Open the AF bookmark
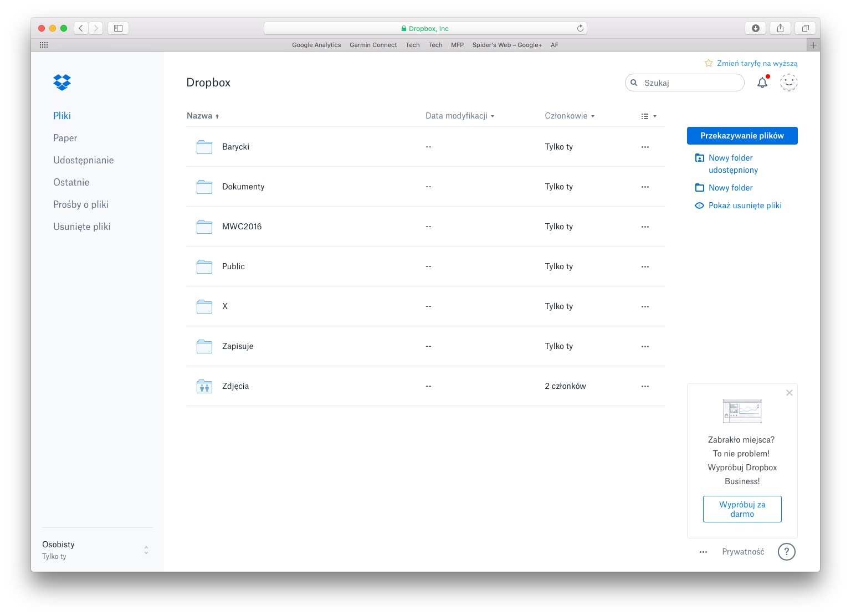This screenshot has width=851, height=616. pos(554,45)
